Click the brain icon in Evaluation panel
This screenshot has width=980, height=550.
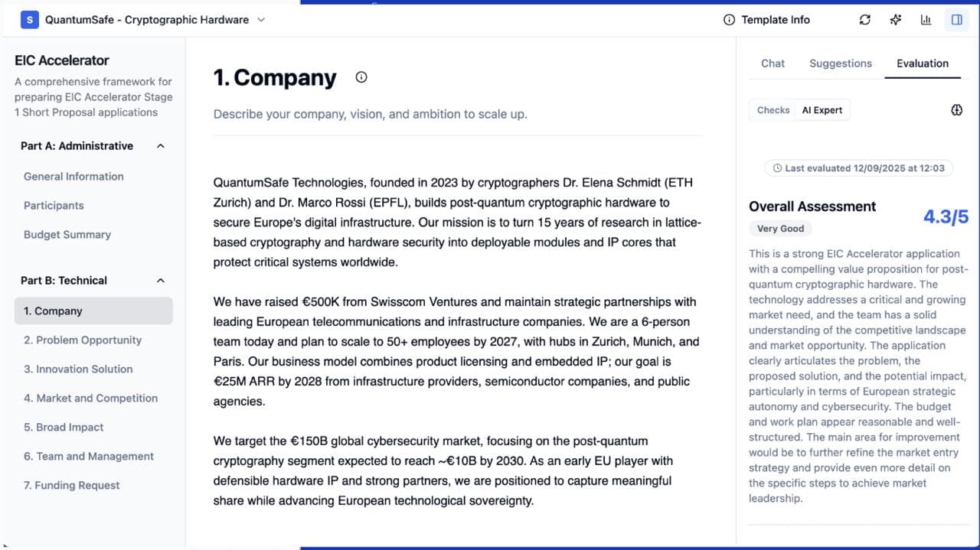point(956,110)
